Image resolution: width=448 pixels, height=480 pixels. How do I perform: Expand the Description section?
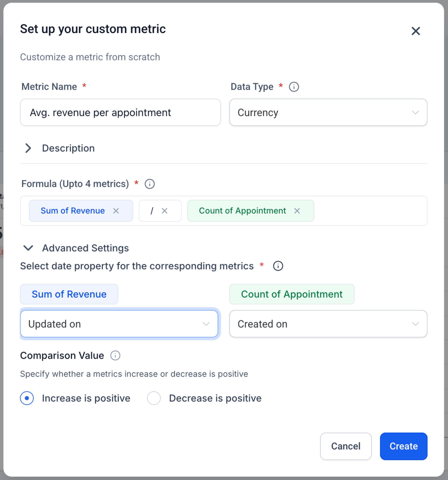[28, 148]
